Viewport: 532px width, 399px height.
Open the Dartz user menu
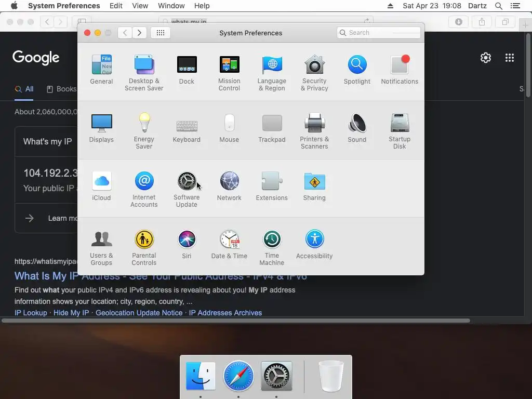point(477,6)
